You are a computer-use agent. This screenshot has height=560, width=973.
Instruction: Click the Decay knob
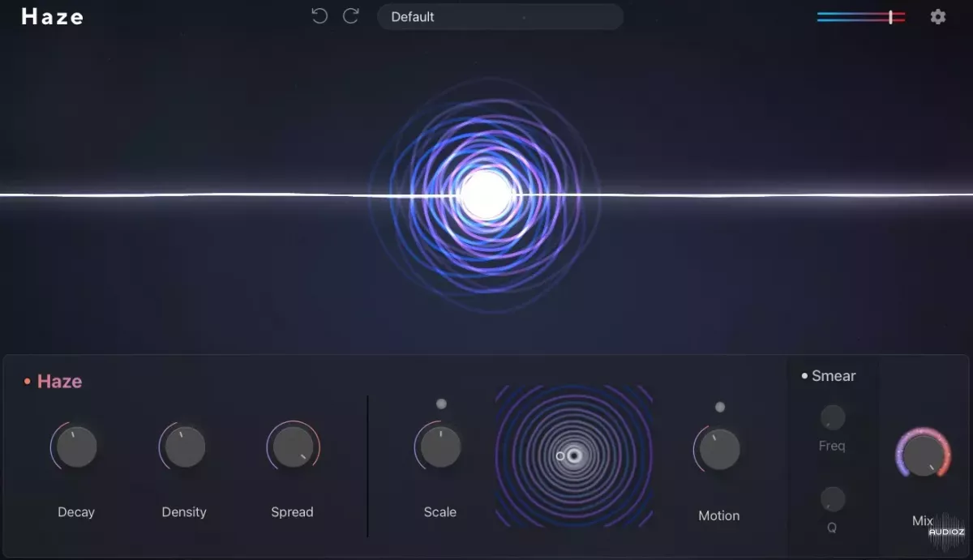tap(76, 447)
